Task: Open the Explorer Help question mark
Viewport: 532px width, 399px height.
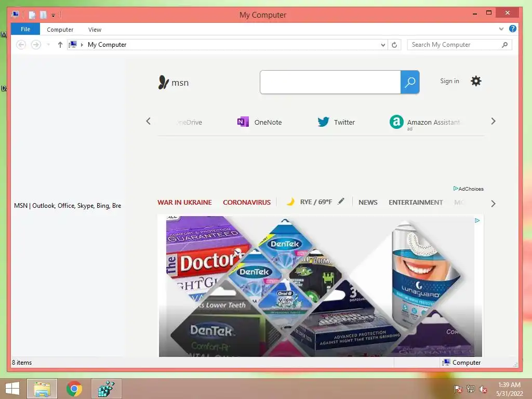Action: (x=513, y=29)
